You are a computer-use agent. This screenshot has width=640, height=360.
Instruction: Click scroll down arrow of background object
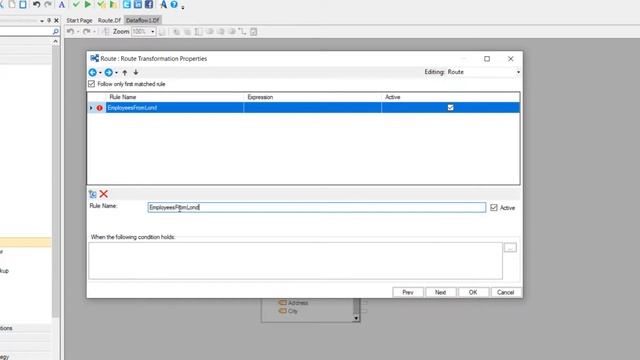356,318
